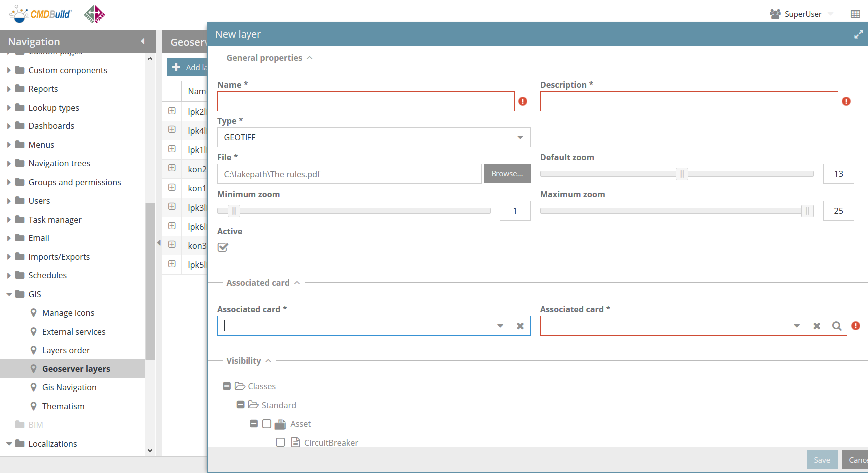
Task: Open Layers order in navigation
Action: pos(66,350)
